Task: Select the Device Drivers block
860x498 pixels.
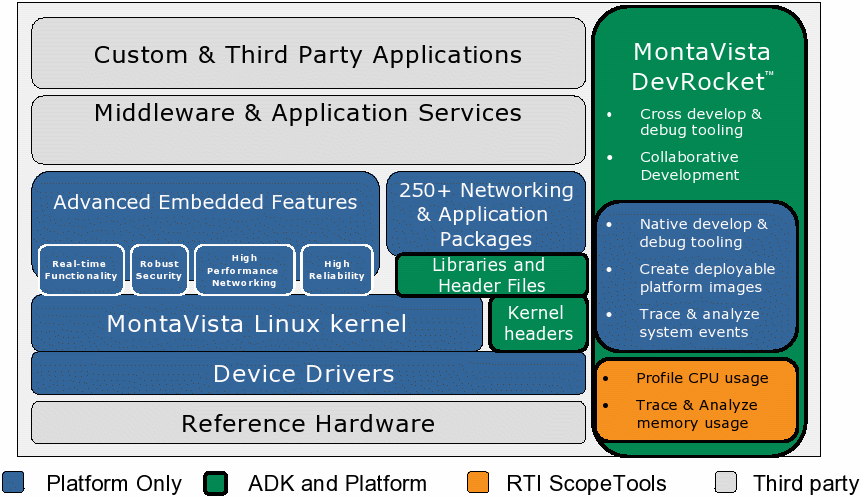Action: click(308, 374)
